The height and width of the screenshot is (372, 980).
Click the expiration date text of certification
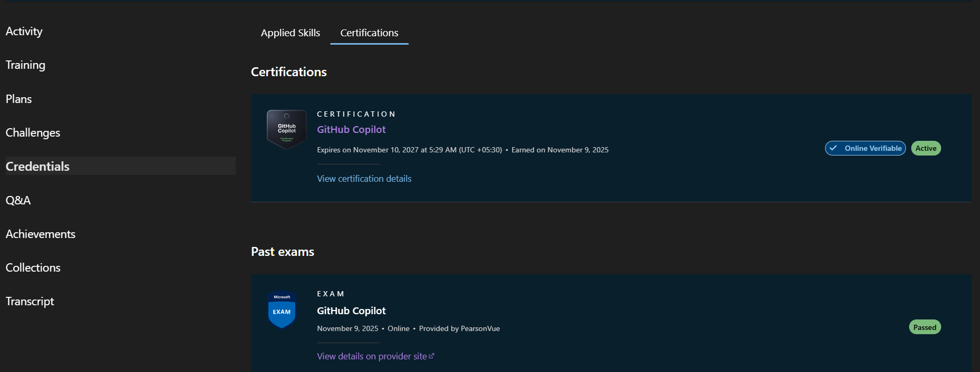[410, 150]
